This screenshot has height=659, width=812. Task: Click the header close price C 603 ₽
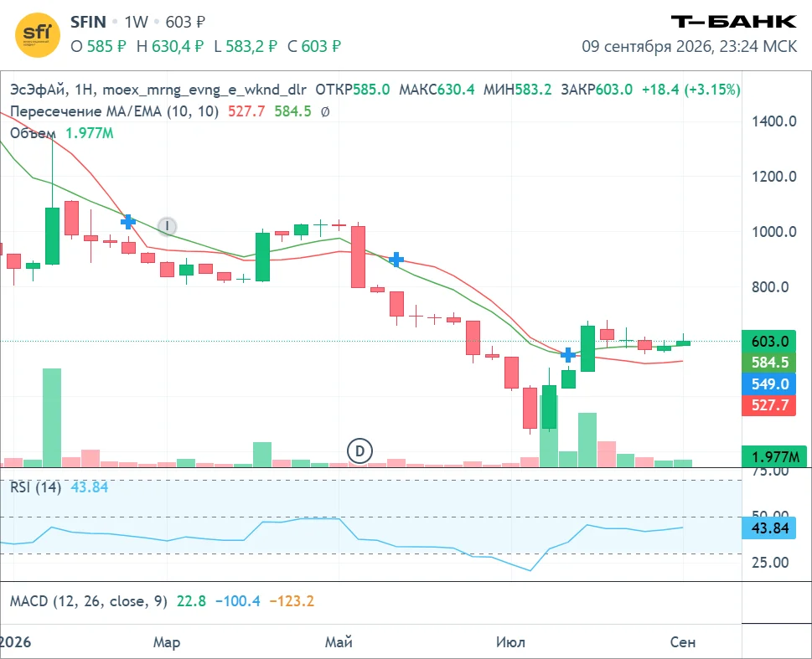tap(313, 47)
